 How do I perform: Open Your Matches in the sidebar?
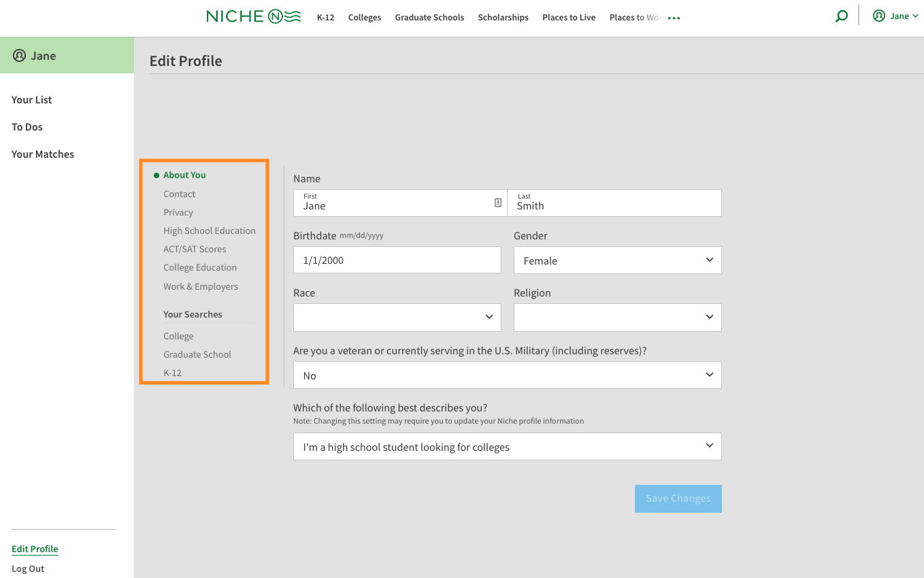[x=43, y=154]
